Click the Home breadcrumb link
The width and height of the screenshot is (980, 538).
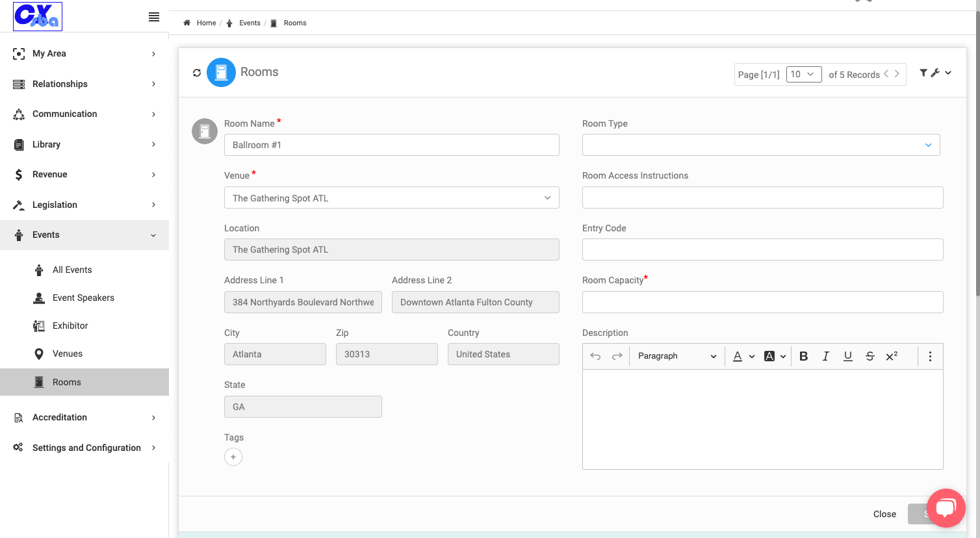206,23
